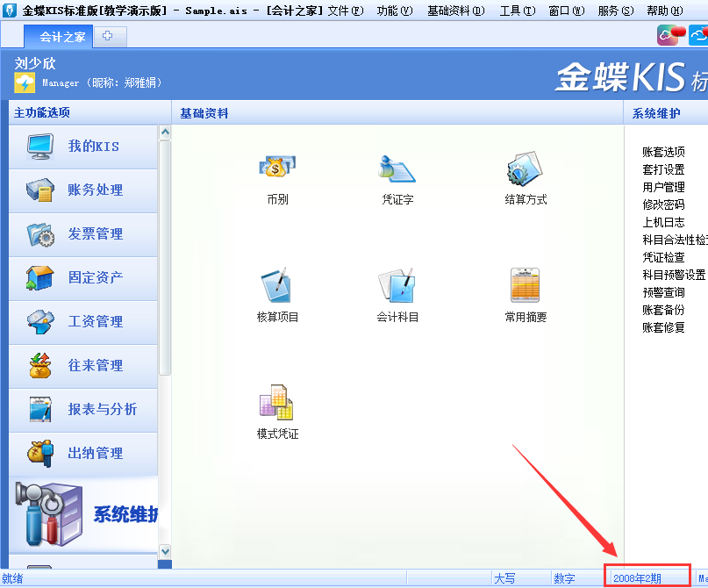Open the 核算项目 accounting items icon
The height and width of the screenshot is (588, 708).
(277, 286)
